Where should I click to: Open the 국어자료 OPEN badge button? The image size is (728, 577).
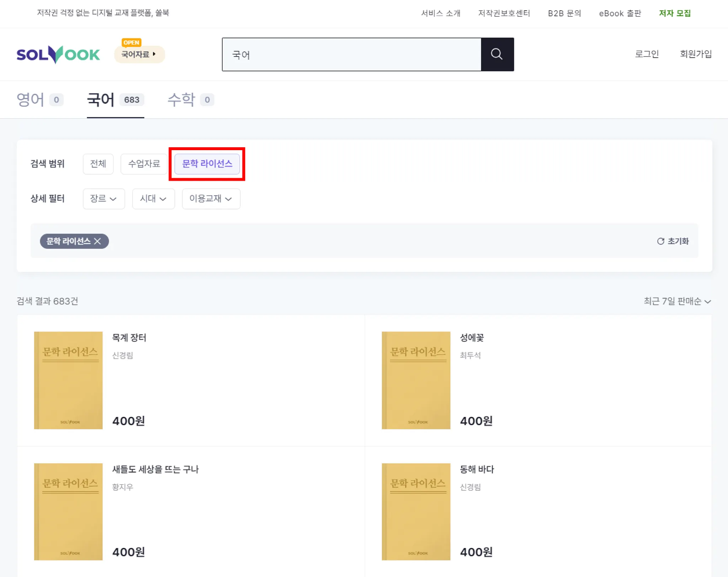click(139, 54)
